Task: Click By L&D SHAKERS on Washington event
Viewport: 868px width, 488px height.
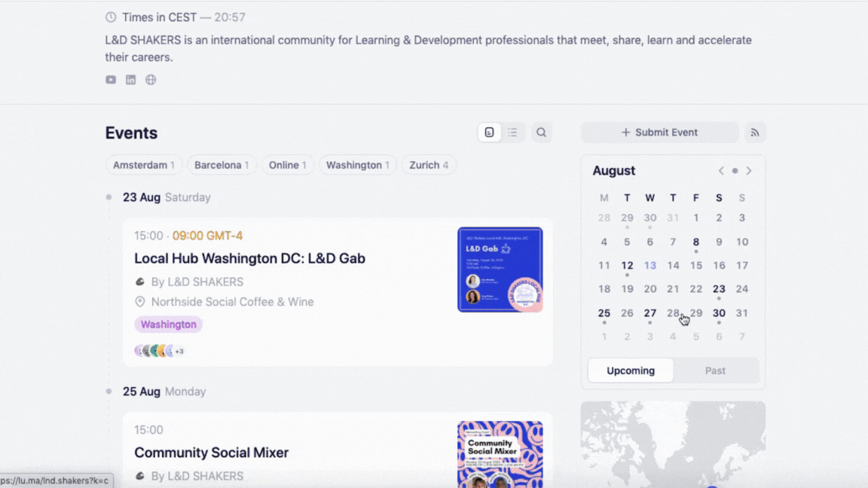Action: (x=197, y=282)
